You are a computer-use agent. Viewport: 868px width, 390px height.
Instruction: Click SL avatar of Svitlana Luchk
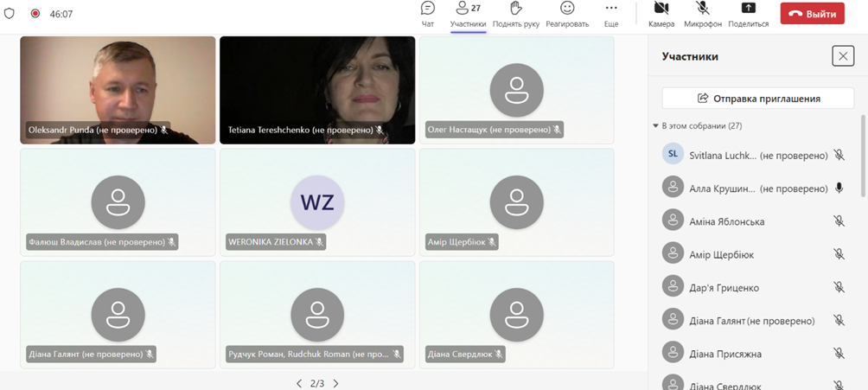tap(673, 154)
